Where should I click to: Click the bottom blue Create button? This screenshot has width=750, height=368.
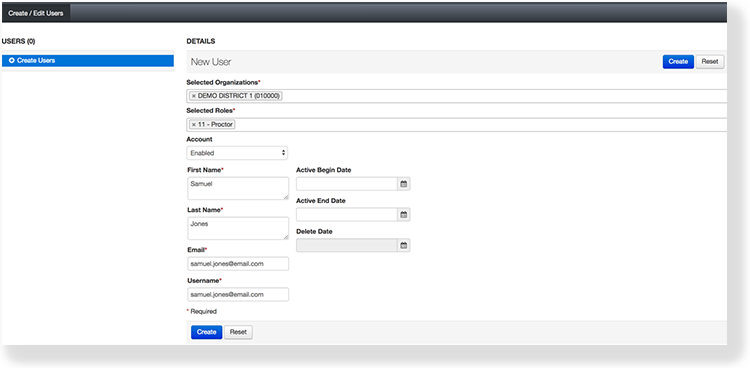207,332
